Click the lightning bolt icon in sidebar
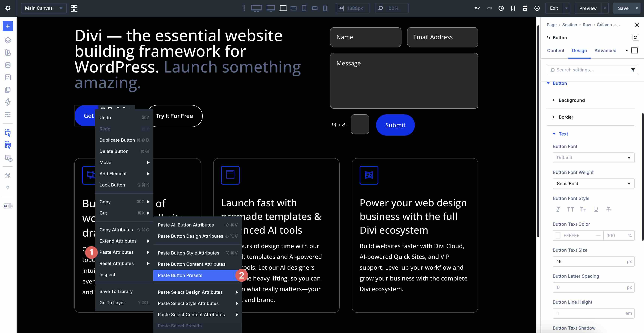Viewport: 644px width, 333px height. click(8, 102)
